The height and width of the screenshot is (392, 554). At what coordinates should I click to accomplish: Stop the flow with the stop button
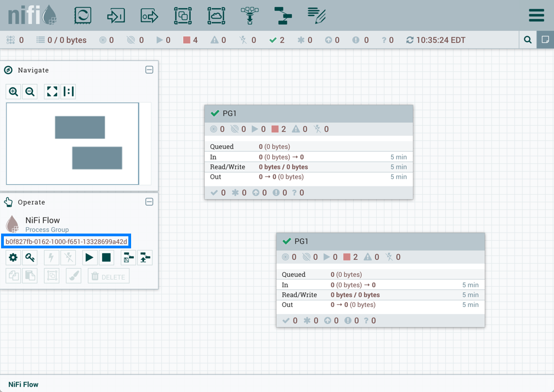pyautogui.click(x=106, y=257)
